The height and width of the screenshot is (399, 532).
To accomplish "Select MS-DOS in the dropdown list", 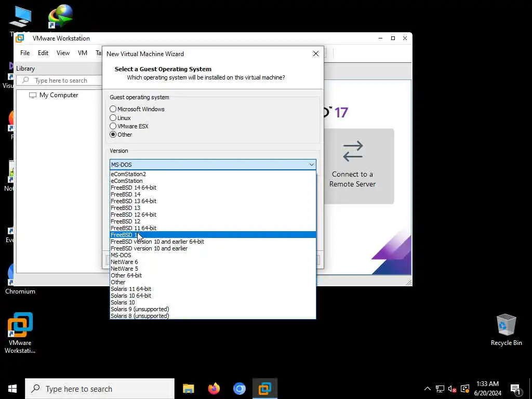I will (212, 255).
